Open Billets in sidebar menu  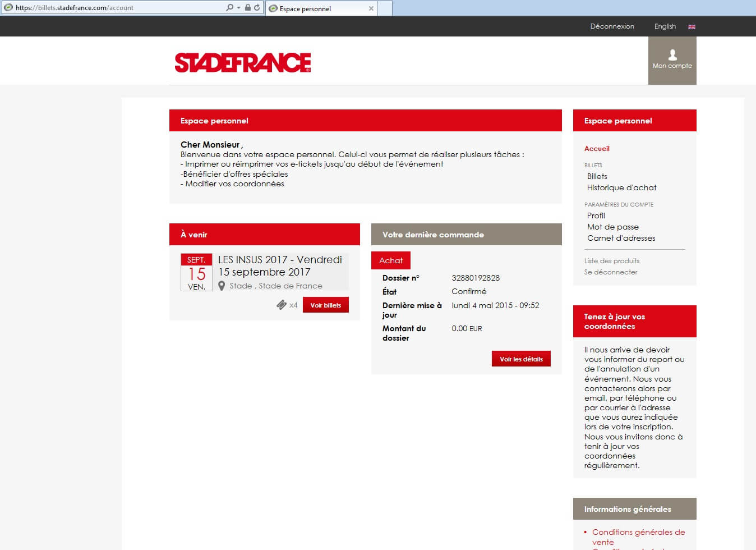pyautogui.click(x=597, y=176)
